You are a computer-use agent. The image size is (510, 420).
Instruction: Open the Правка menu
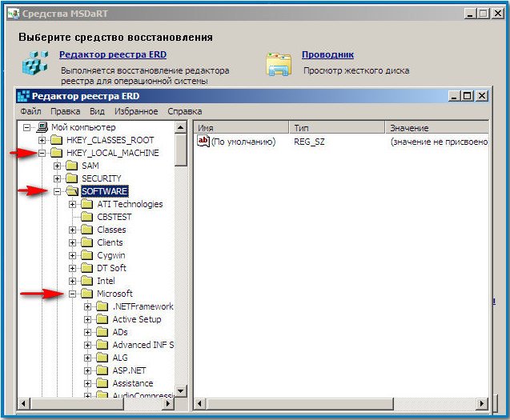tap(65, 111)
